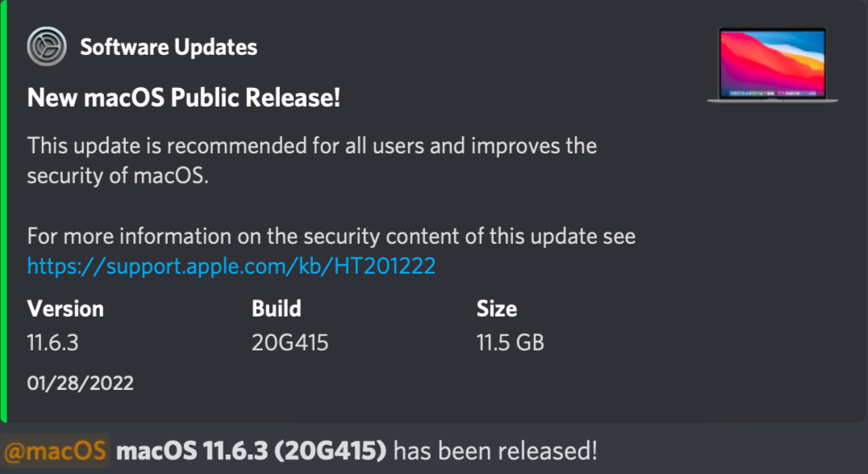This screenshot has width=868, height=474.
Task: Click the 01/28/2022 date footer
Action: point(81,383)
